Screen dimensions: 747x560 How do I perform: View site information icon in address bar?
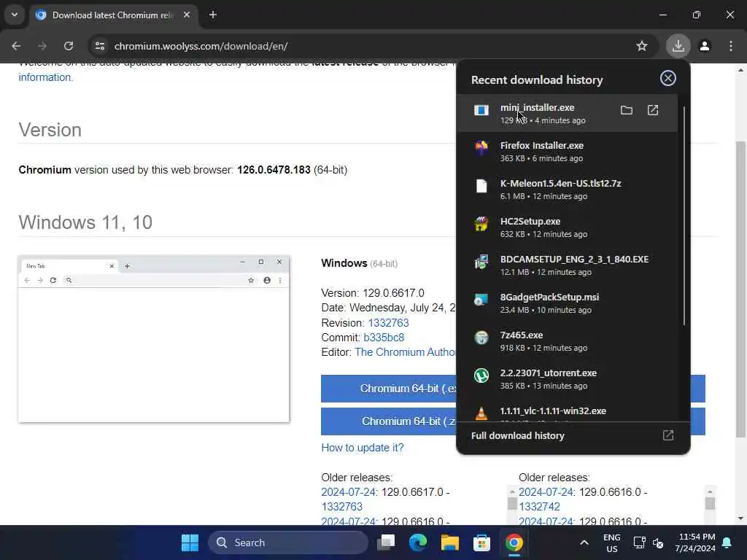tap(99, 46)
